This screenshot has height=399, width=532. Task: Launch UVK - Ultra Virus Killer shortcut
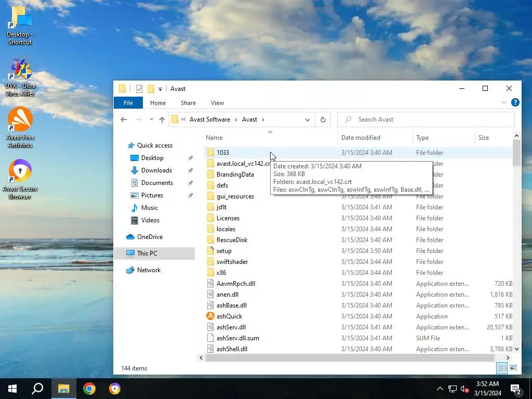[x=20, y=78]
